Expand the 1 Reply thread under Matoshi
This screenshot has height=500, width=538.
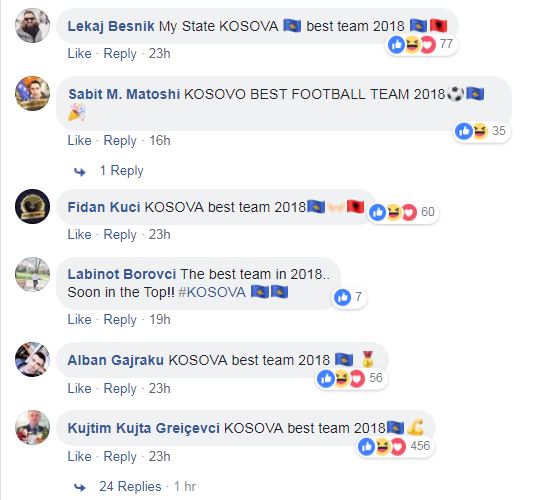tap(121, 171)
